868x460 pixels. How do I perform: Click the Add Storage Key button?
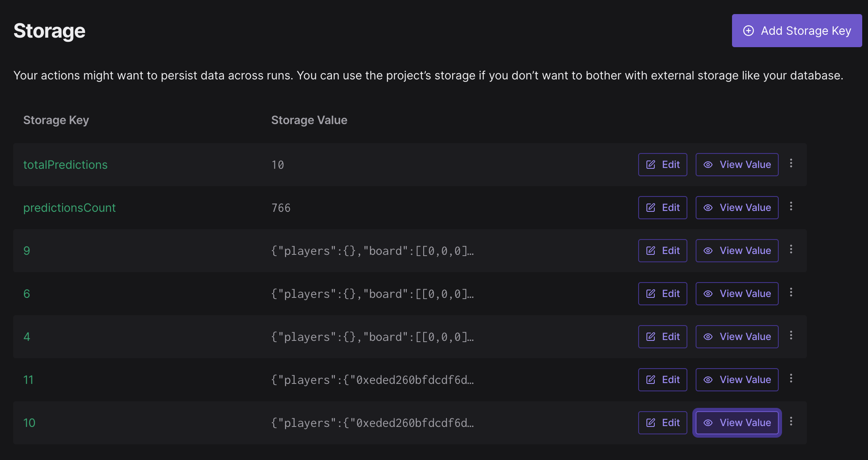coord(797,31)
